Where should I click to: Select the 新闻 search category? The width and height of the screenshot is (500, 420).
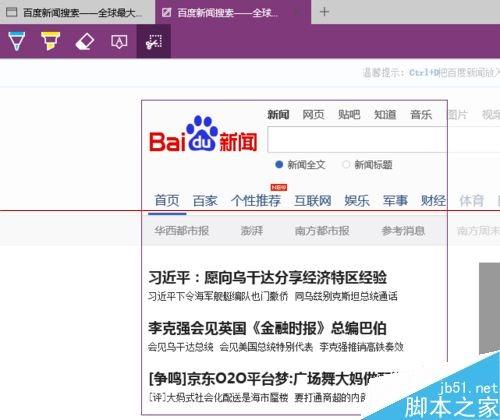tap(278, 115)
